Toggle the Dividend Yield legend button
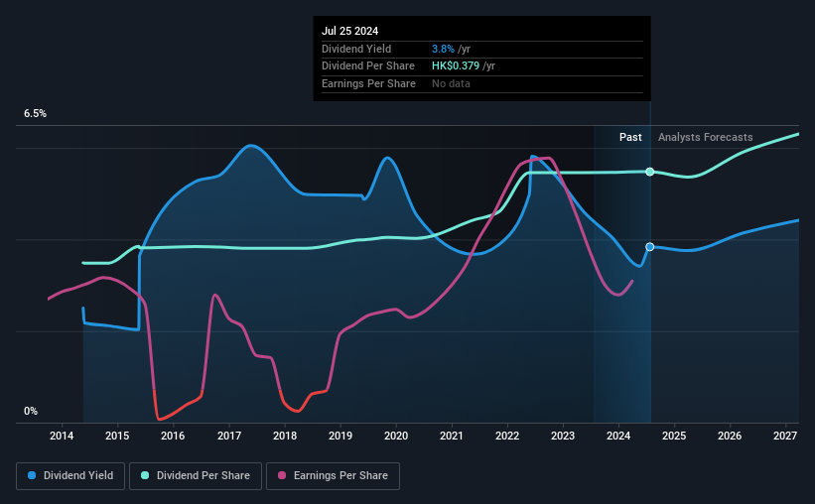 70,476
